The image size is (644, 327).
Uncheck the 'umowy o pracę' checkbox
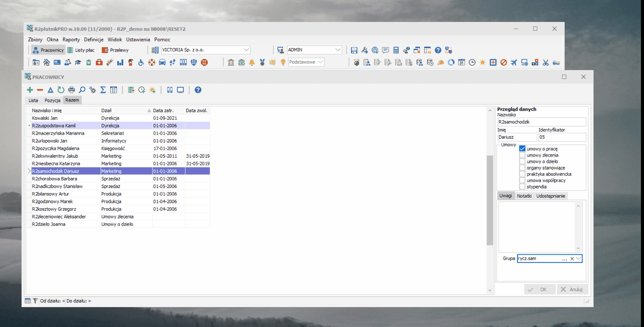(522, 149)
